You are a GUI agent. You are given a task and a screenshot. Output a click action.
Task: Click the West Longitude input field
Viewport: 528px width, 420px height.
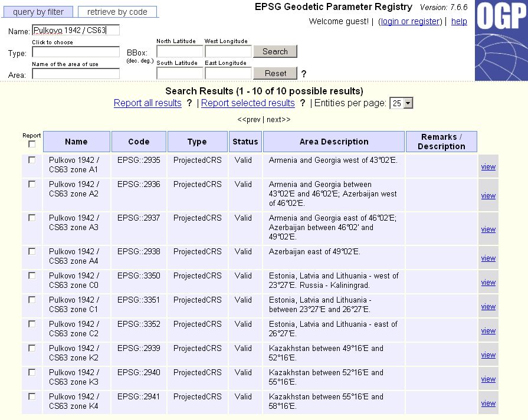point(228,52)
